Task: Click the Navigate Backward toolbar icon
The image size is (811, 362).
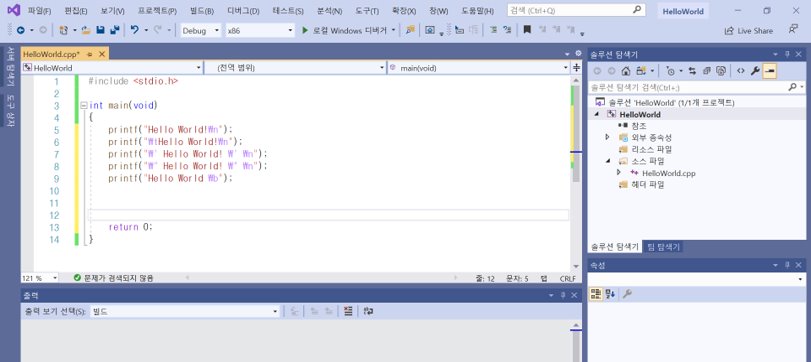Action: [x=20, y=31]
